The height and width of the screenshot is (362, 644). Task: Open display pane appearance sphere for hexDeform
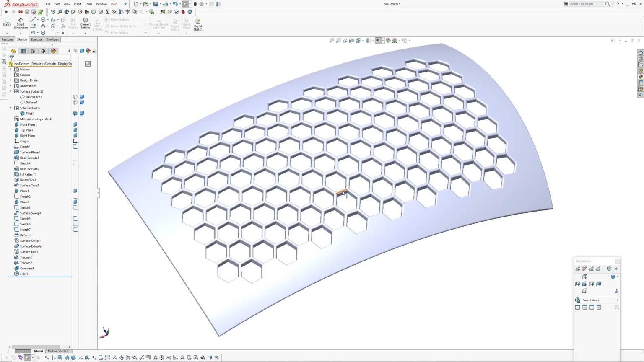click(88, 64)
